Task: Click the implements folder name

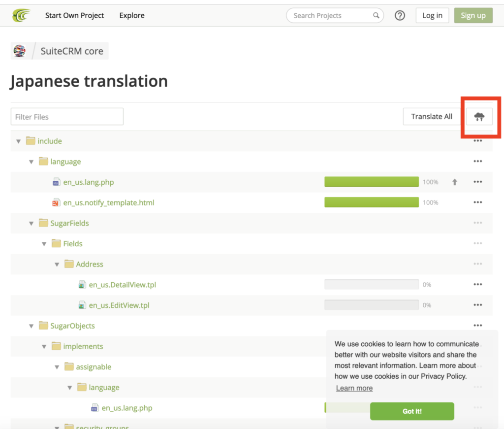Action: [83, 346]
